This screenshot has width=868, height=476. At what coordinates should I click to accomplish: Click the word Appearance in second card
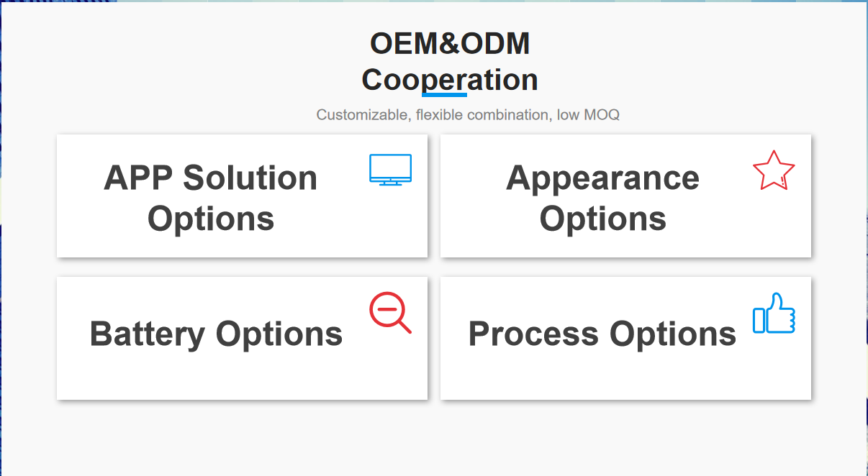click(x=603, y=178)
